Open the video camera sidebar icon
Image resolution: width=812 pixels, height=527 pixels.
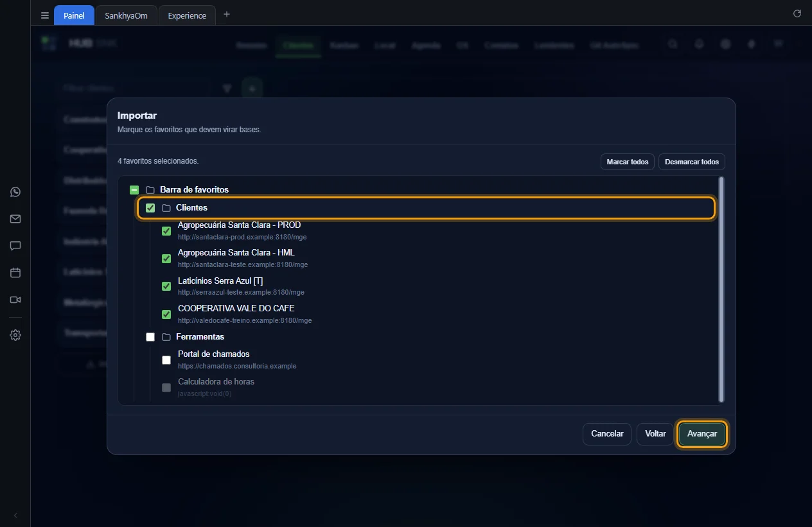(15, 300)
